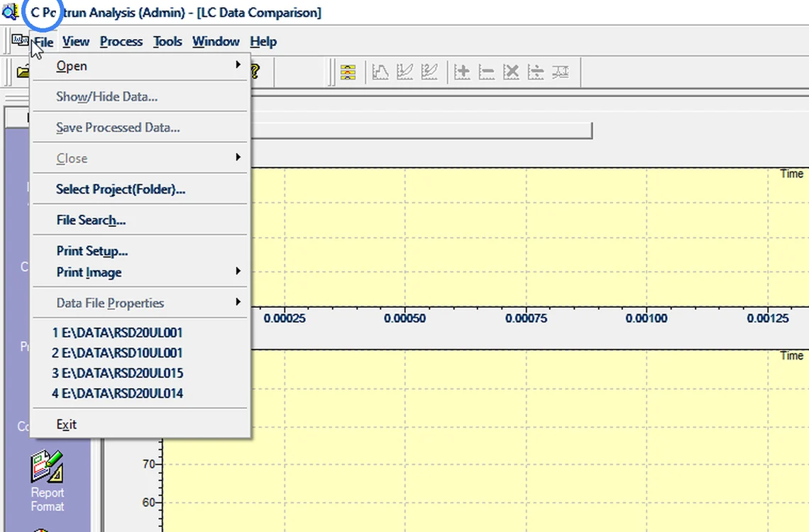Image resolution: width=809 pixels, height=532 pixels.
Task: Click the yellow stacked-chromatogram display icon
Action: point(348,72)
